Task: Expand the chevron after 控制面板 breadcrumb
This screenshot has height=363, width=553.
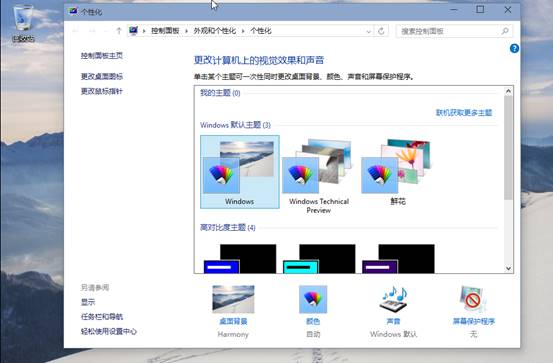Action: [186, 31]
